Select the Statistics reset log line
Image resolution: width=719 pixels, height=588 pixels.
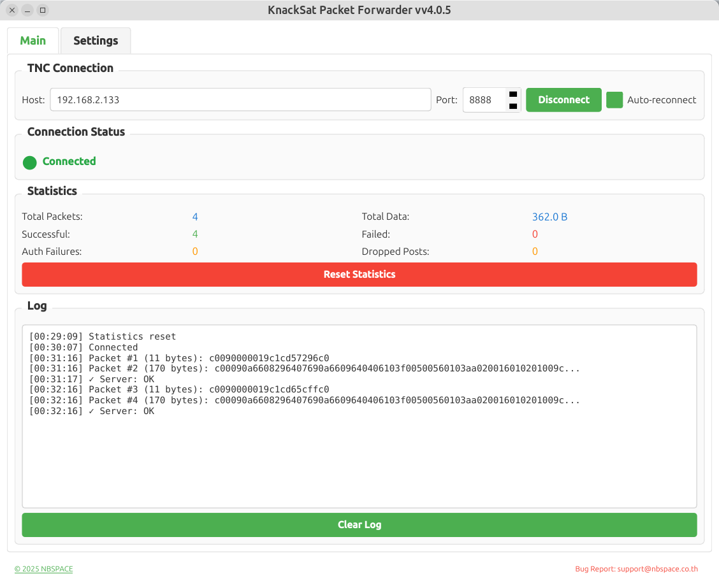point(103,336)
